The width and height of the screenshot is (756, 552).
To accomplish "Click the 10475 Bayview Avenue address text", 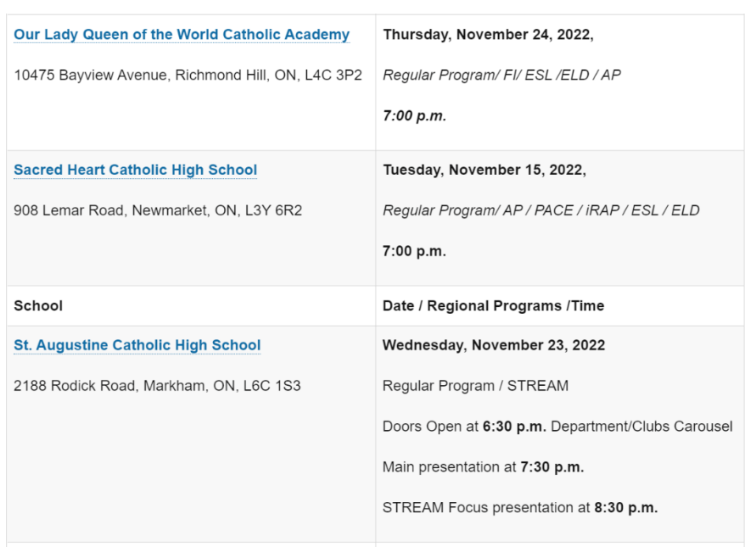I will coord(188,75).
